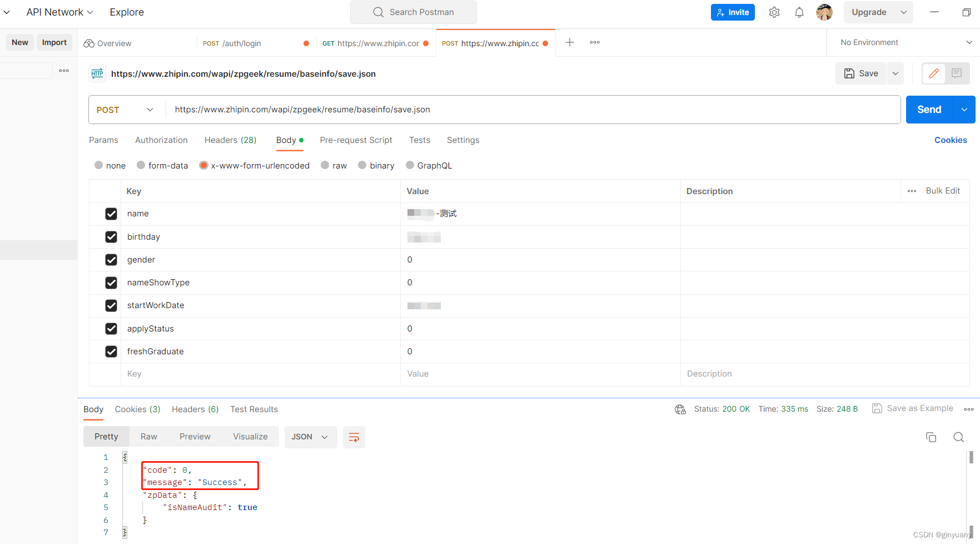This screenshot has width=980, height=544.
Task: Open the POST /auth/login request tab
Action: (x=256, y=43)
